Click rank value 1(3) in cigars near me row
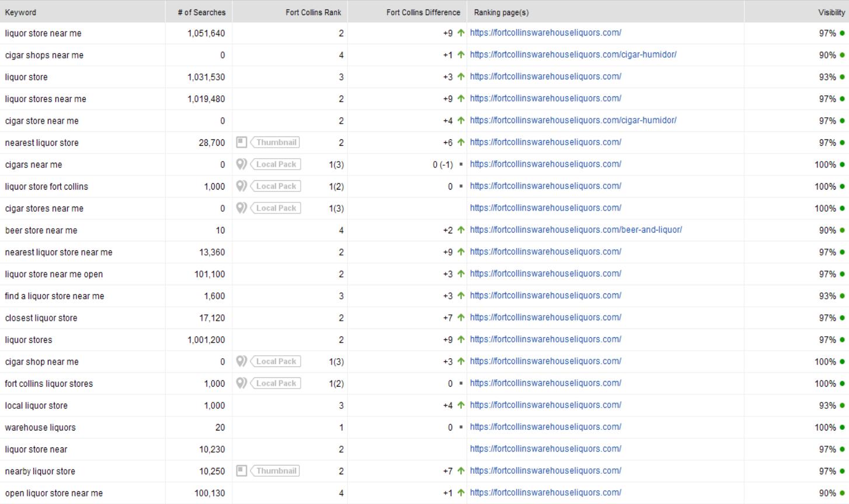Viewport: 849px width, 504px height. [x=336, y=164]
